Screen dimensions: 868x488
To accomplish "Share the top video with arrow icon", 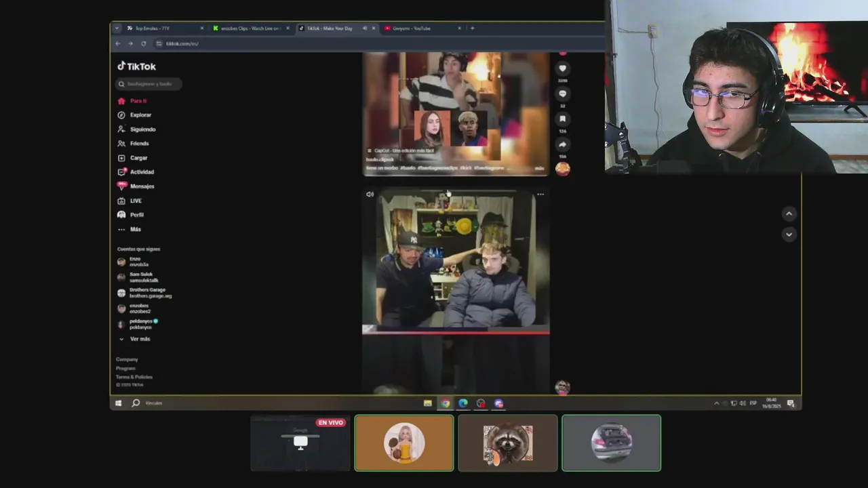I will pos(562,144).
